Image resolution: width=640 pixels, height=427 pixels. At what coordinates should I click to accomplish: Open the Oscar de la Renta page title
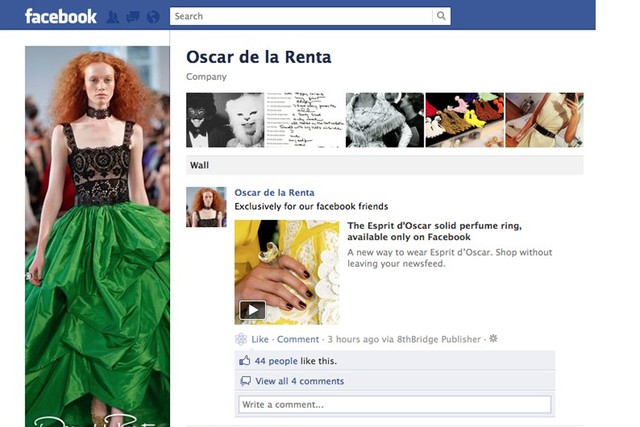coord(258,57)
